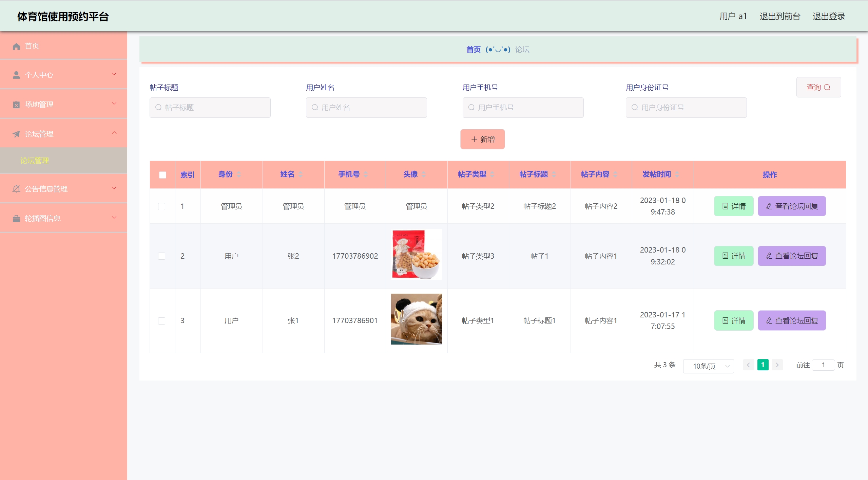
Task: Click the home icon in the sidebar
Action: coord(16,46)
